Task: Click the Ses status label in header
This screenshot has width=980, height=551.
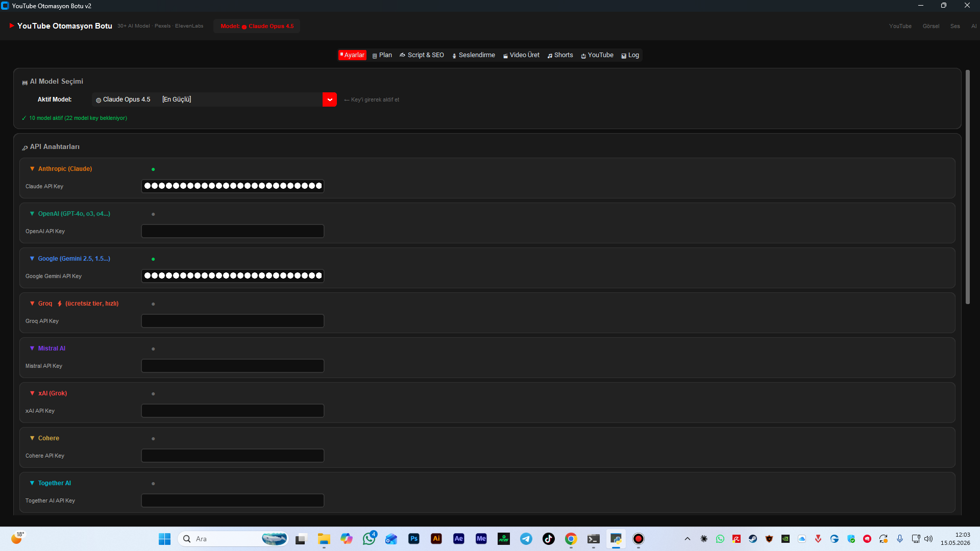Action: (955, 26)
